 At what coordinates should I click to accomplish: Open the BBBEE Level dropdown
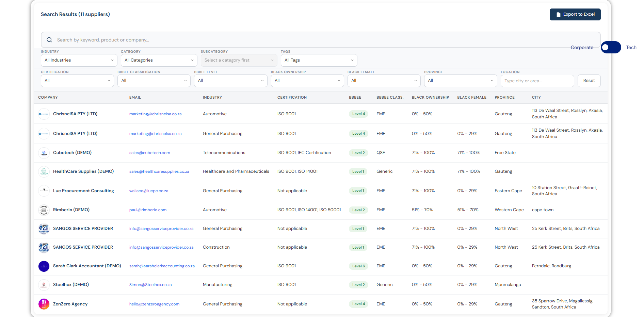pyautogui.click(x=230, y=81)
